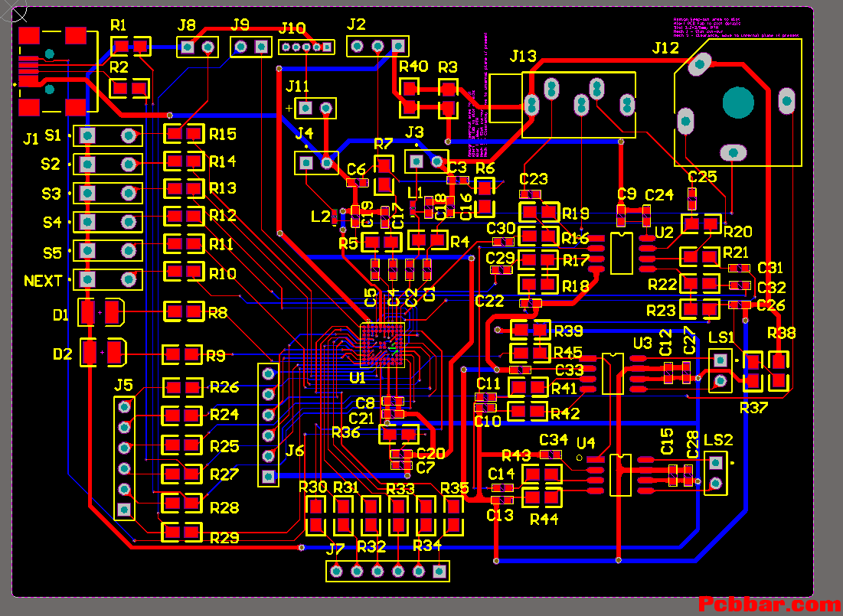Select the D2 diode designator

(x=62, y=354)
